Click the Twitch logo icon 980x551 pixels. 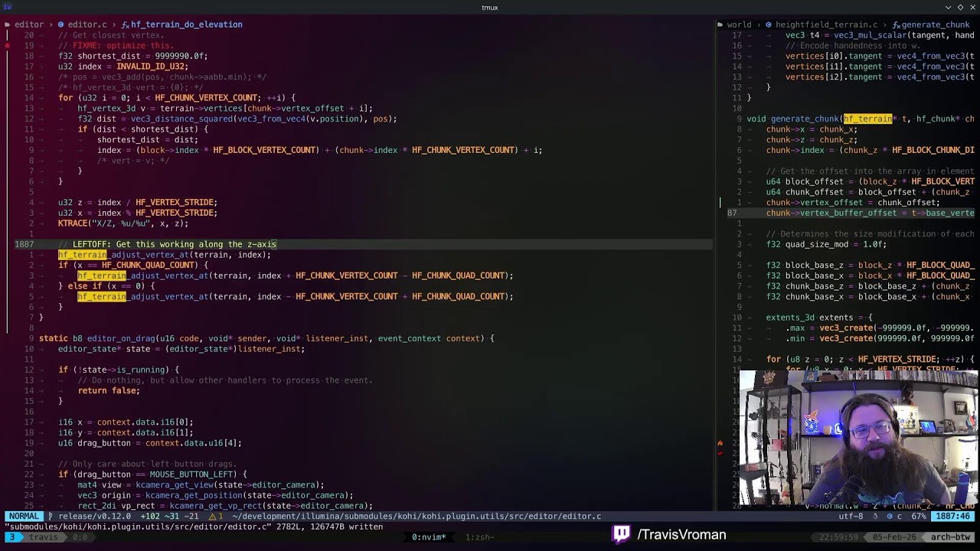[x=622, y=534]
